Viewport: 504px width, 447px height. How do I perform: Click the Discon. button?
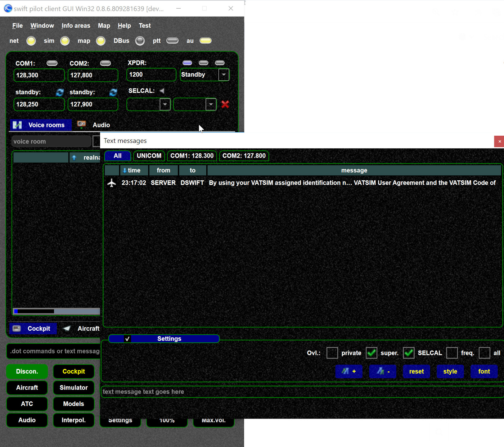pos(27,371)
